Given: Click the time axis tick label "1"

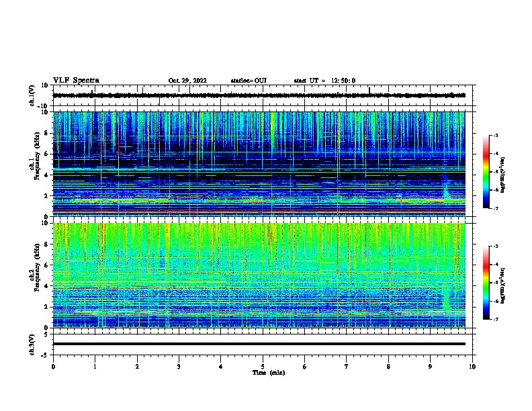Looking at the screenshot, I should 95,367.
